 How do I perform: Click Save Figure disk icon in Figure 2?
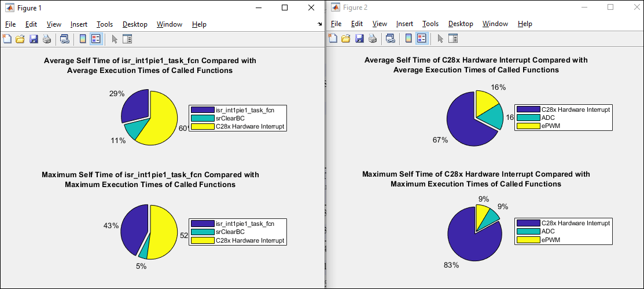(359, 39)
